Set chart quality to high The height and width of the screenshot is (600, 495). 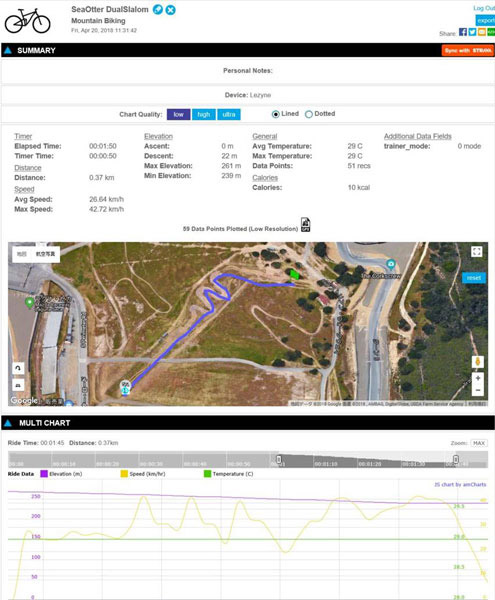pyautogui.click(x=204, y=114)
